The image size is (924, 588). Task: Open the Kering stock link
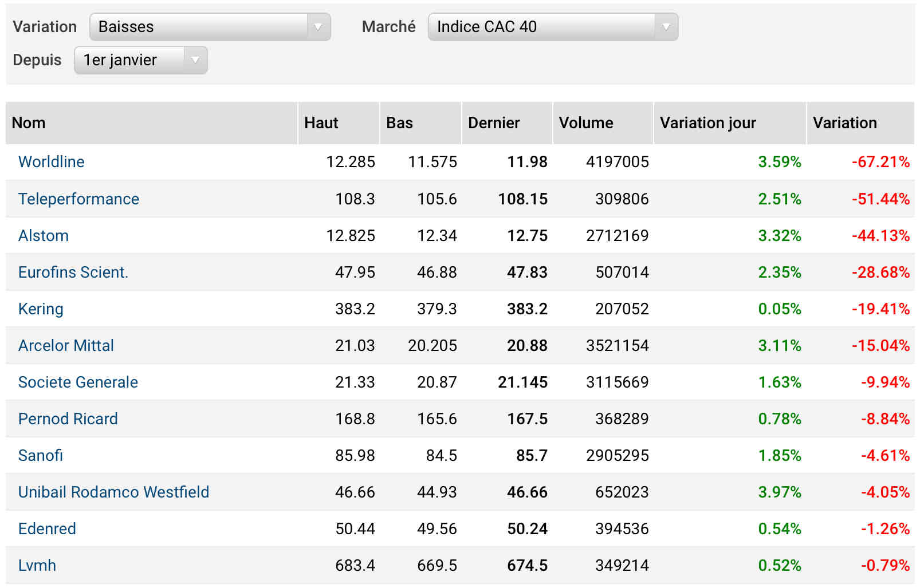(x=41, y=309)
